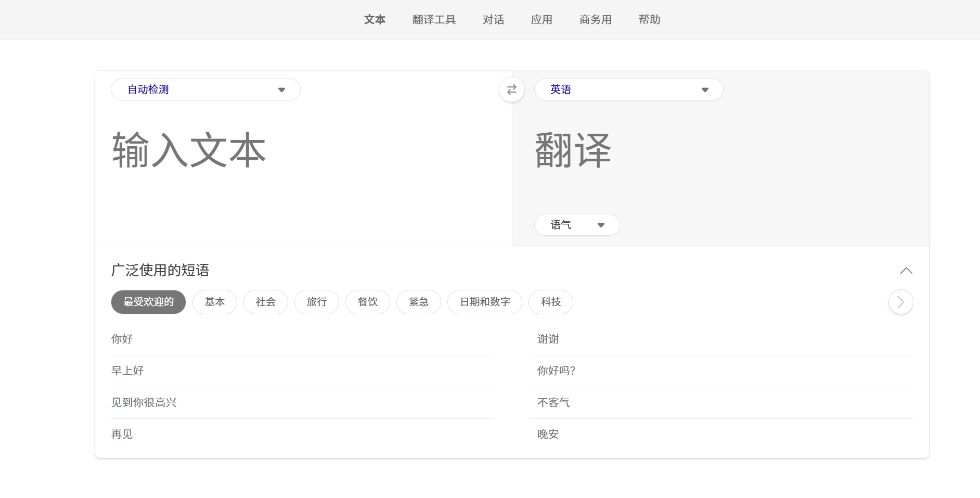
Task: Choose the 餐饮 phrase category
Action: coord(367,302)
